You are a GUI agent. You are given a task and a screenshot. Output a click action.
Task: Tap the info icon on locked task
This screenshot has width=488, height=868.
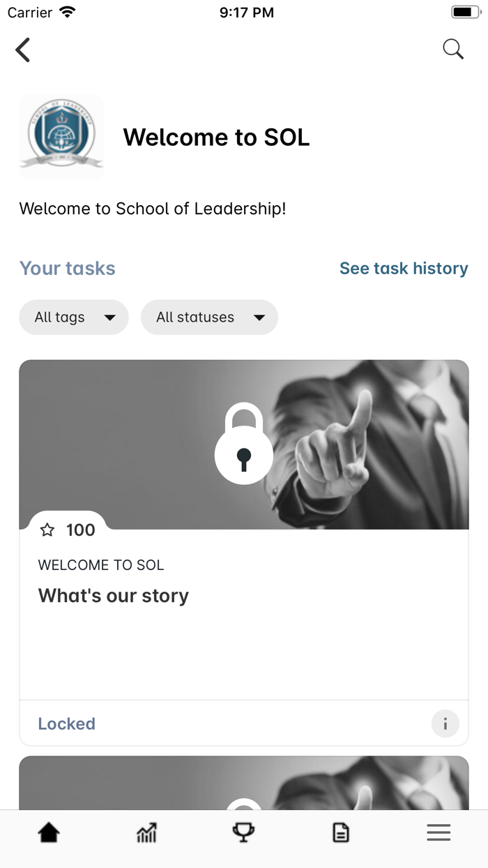pyautogui.click(x=445, y=724)
